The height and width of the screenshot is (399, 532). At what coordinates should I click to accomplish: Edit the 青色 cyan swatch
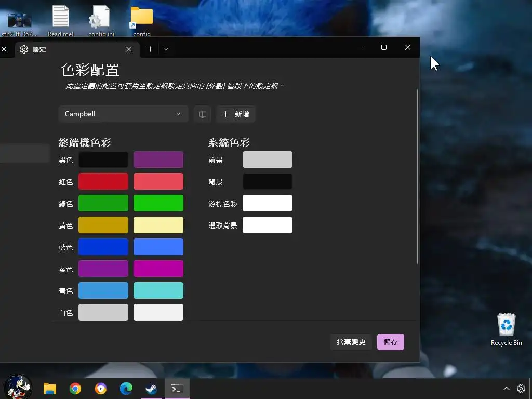point(103,290)
